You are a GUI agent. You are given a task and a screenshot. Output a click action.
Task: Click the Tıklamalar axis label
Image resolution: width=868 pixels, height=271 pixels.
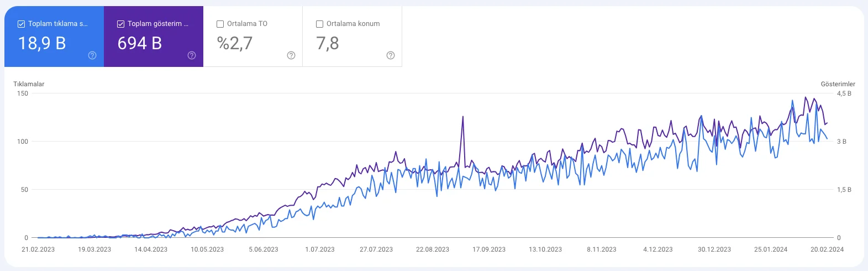tap(29, 84)
